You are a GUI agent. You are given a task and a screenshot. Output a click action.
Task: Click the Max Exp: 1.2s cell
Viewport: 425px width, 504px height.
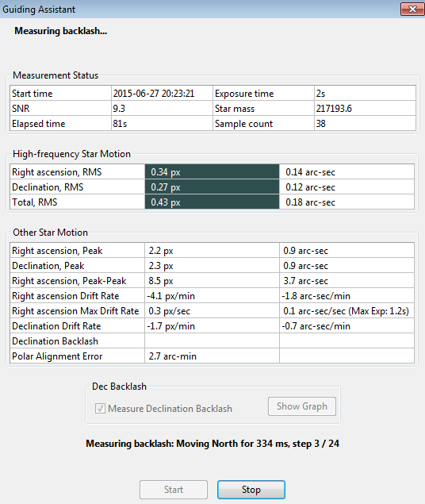tap(347, 311)
